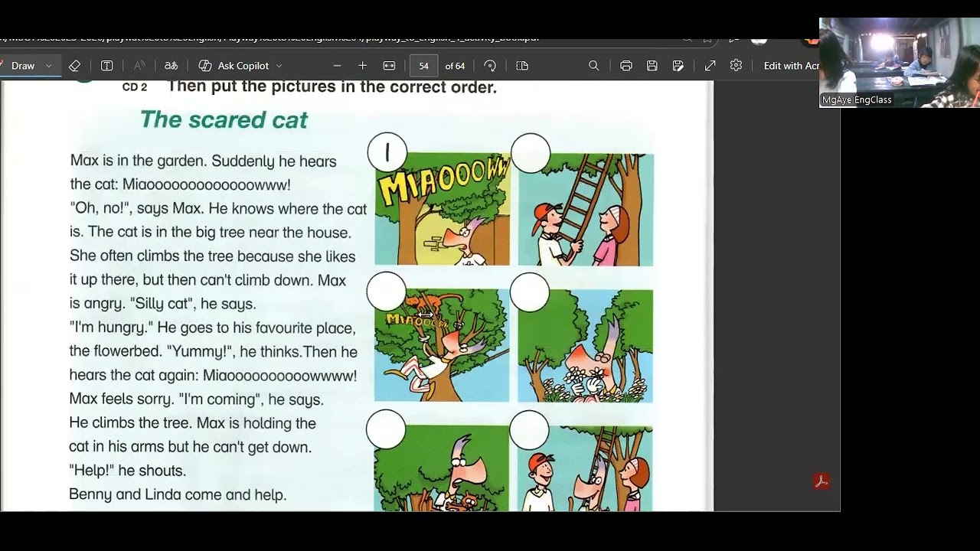Open Ask Copilot
This screenshot has width=980, height=551.
(x=234, y=66)
